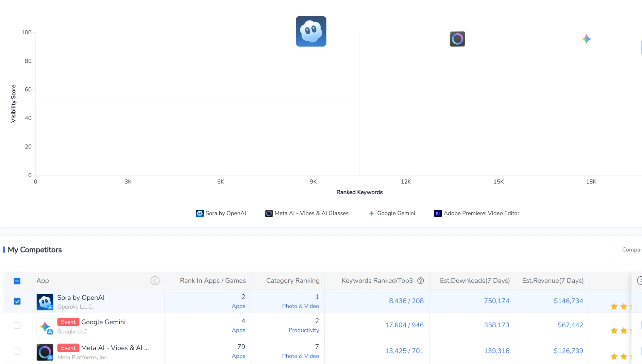The image size is (642, 364).
Task: Sort by Category Ranking column header
Action: coord(292,281)
